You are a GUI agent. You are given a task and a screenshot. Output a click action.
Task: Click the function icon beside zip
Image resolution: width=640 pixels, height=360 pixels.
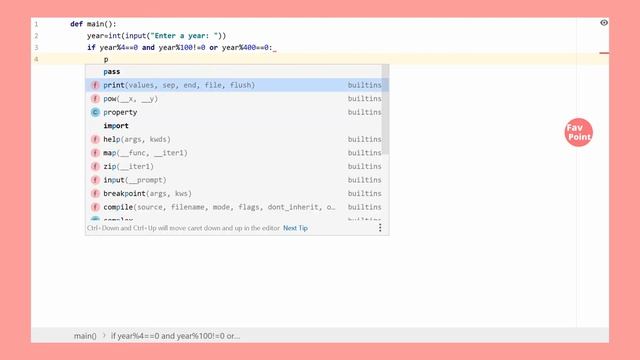[95, 166]
